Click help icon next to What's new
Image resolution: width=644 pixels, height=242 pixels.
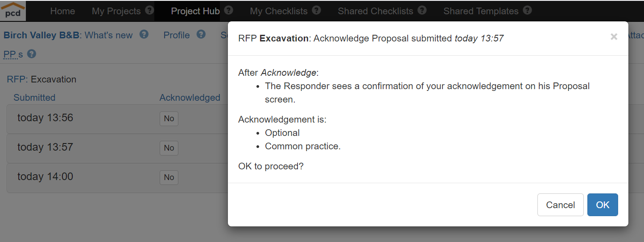144,34
